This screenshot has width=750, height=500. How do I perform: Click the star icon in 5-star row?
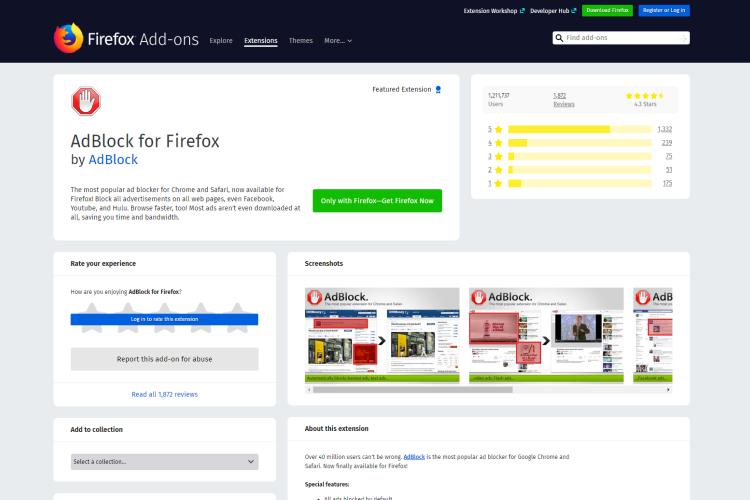tap(498, 129)
